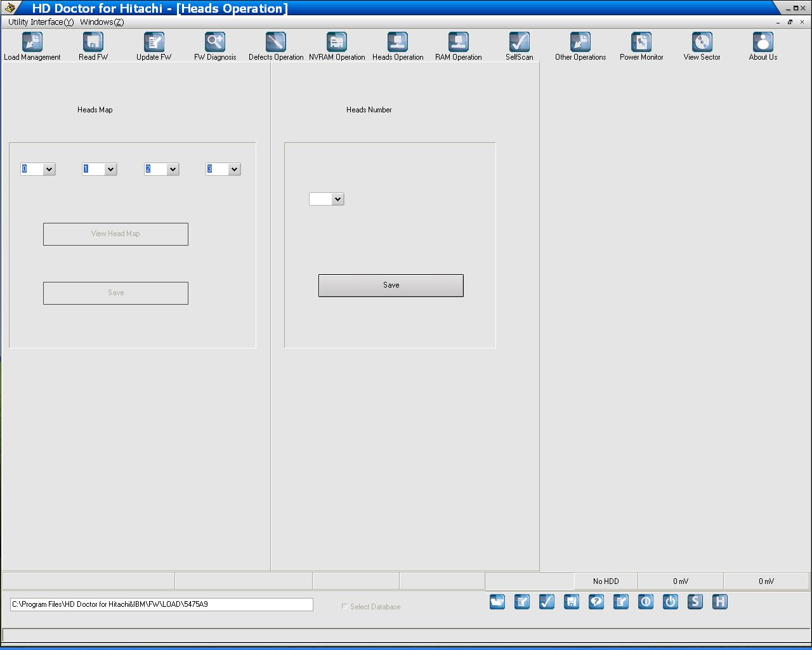Open the About Us icon
The width and height of the screenshot is (812, 650).
pyautogui.click(x=763, y=42)
